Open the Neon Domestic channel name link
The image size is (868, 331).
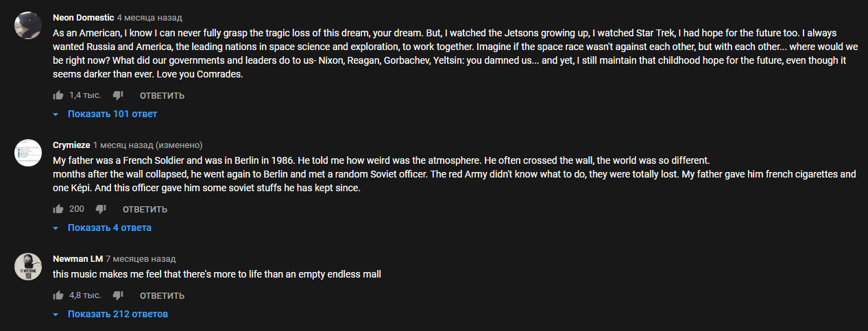[83, 17]
